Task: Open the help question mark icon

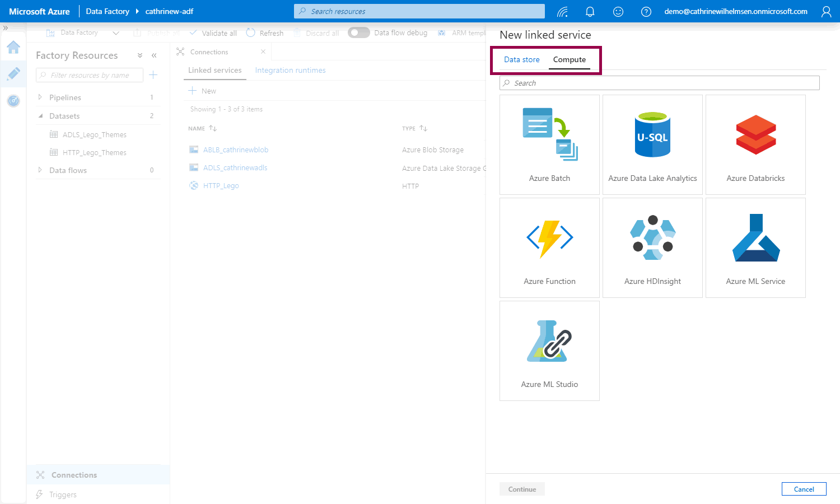Action: point(646,11)
